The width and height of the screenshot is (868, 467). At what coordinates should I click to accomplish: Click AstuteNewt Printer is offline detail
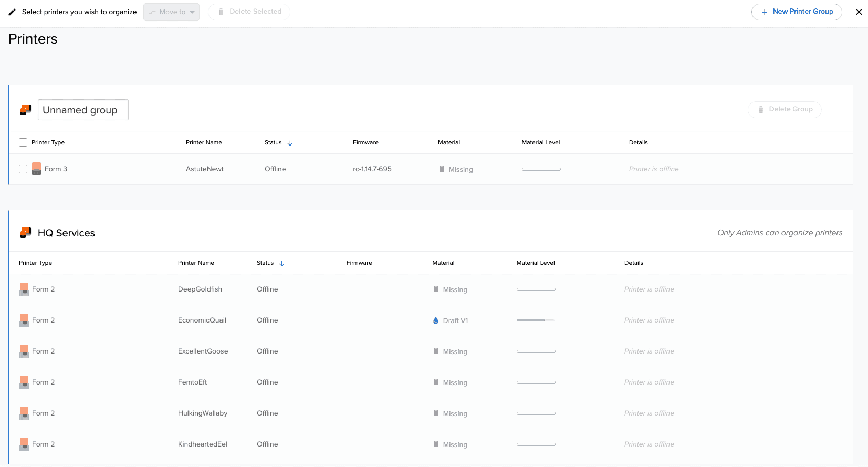click(x=654, y=169)
